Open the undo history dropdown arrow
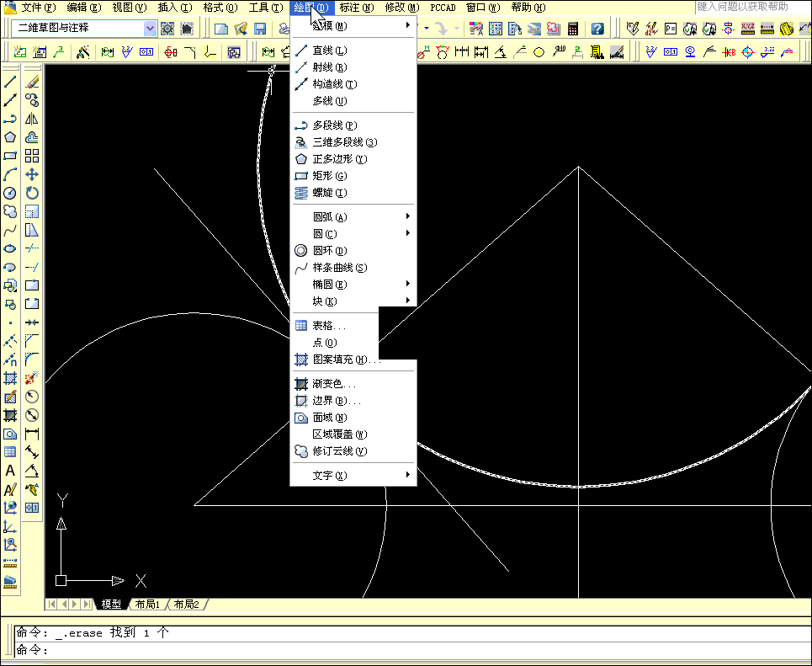The width and height of the screenshot is (812, 666). [427, 28]
